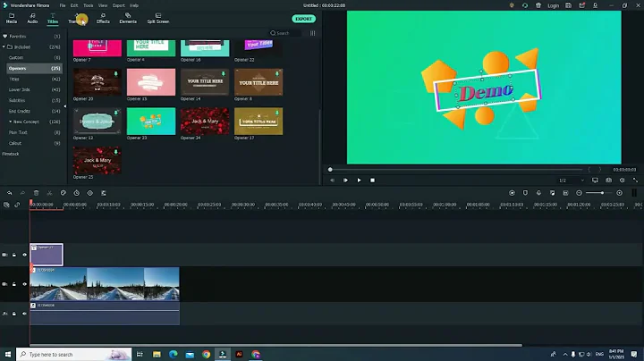Select the Opener 15 pink thumbnail
644x361 pixels.
pos(151,82)
